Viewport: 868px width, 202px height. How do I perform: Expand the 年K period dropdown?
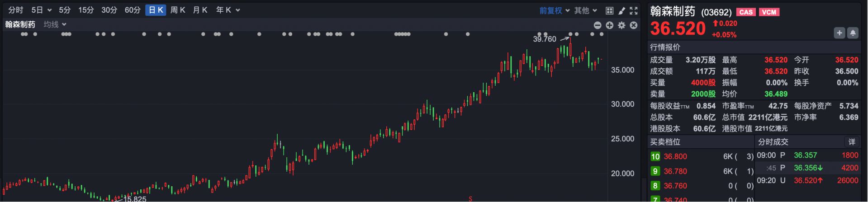[x=228, y=10]
